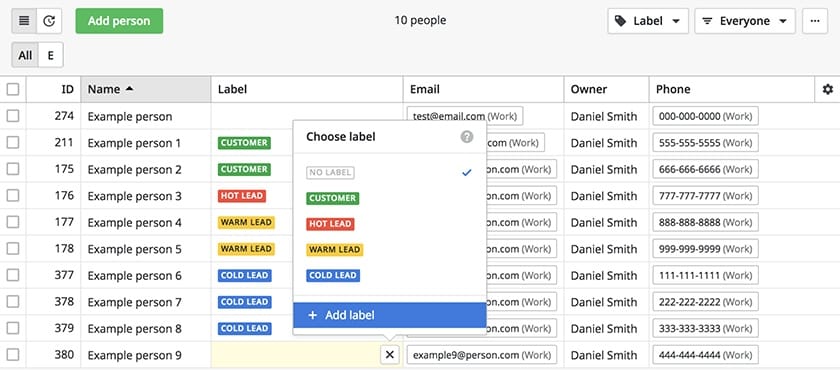
Task: Click phone number 555-555-5555
Action: tap(706, 143)
